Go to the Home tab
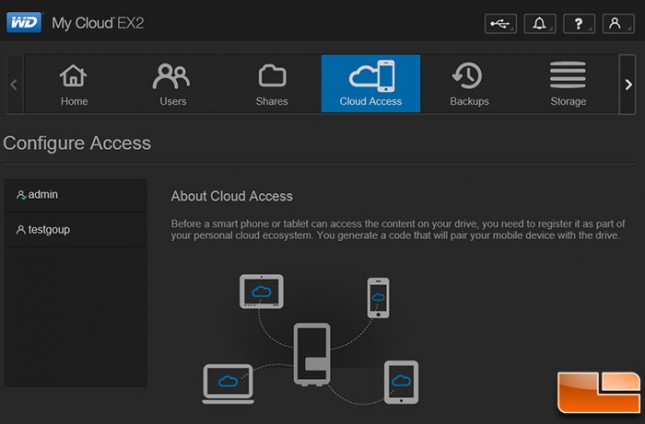 tap(74, 84)
